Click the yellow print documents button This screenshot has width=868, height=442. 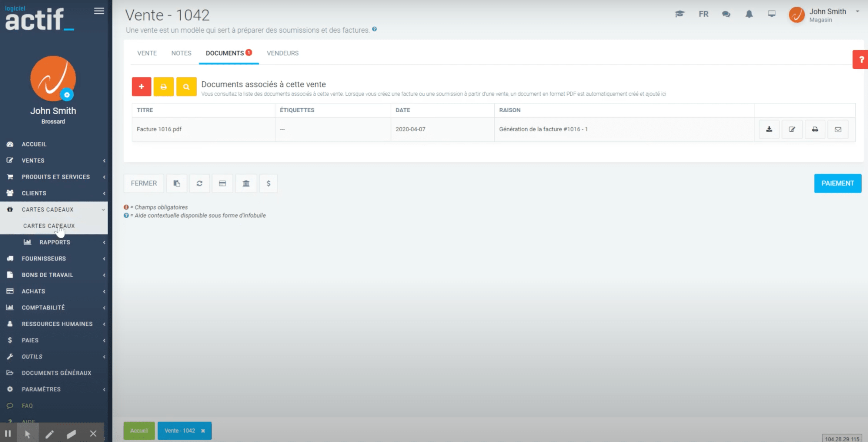[163, 87]
